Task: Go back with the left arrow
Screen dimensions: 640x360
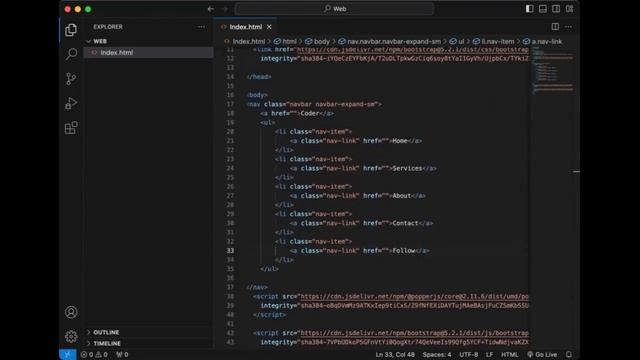Action: coord(211,9)
